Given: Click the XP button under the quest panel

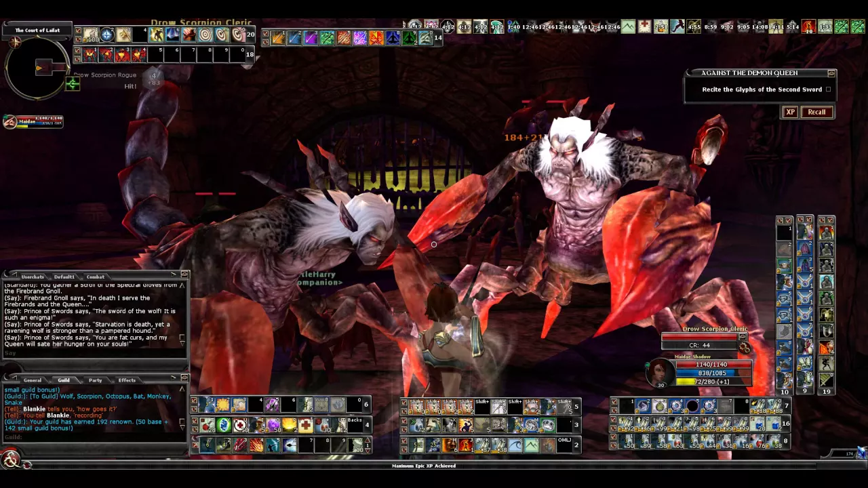Looking at the screenshot, I should 790,112.
